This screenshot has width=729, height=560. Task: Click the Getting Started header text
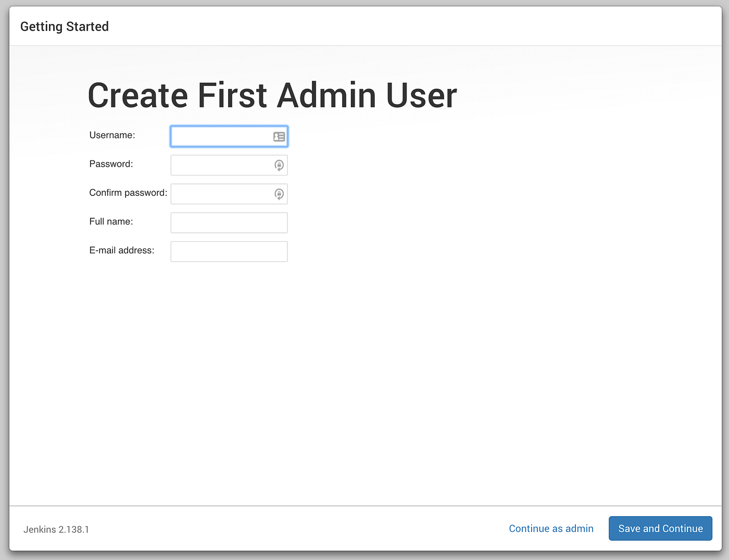coord(64,26)
